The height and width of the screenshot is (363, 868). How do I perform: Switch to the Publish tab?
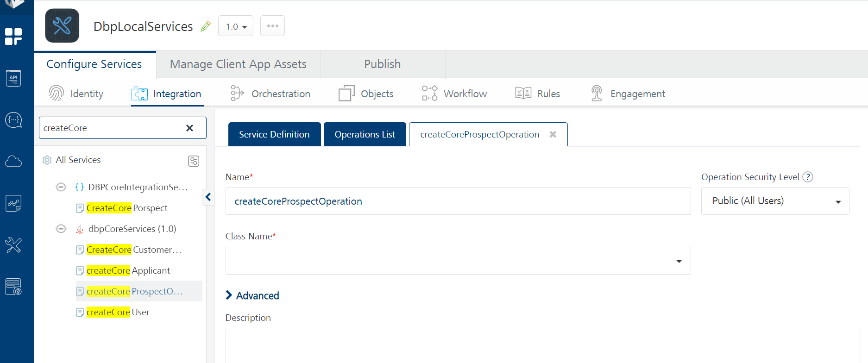(x=382, y=64)
